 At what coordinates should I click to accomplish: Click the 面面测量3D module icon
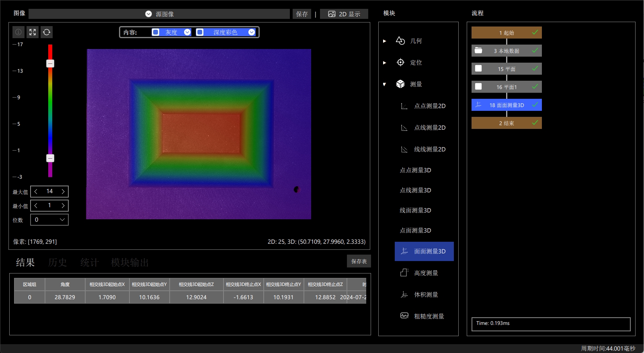point(404,251)
